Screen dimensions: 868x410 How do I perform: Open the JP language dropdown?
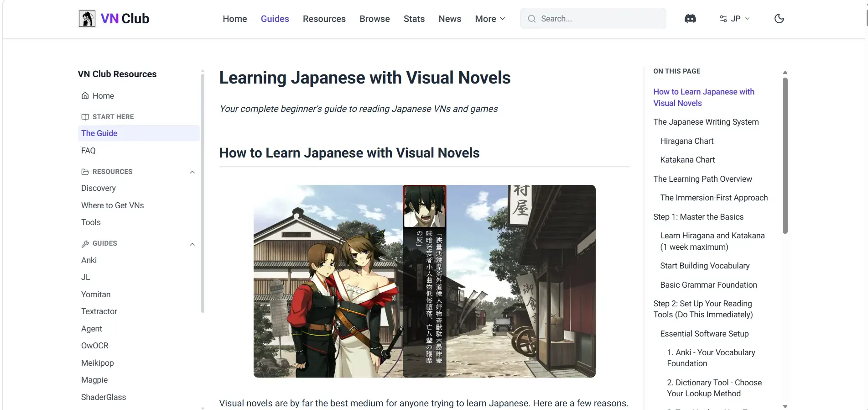tap(734, 19)
